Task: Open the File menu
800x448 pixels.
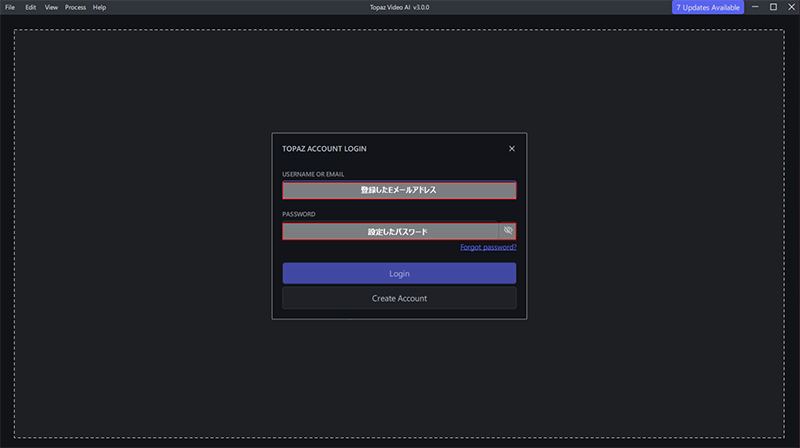Action: click(x=10, y=7)
